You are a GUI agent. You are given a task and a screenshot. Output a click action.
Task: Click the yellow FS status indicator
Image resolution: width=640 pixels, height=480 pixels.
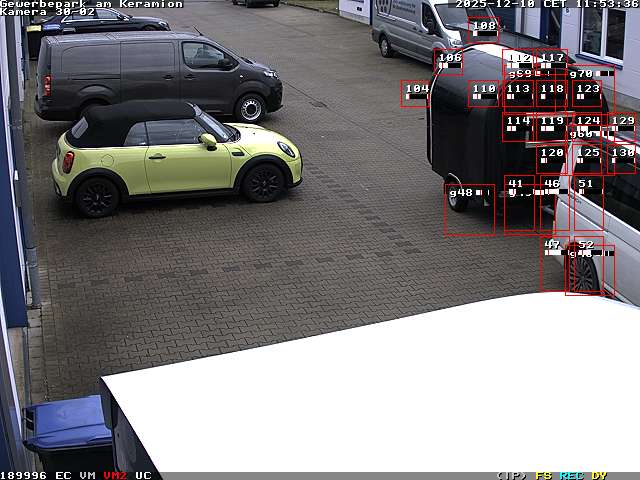(x=543, y=475)
